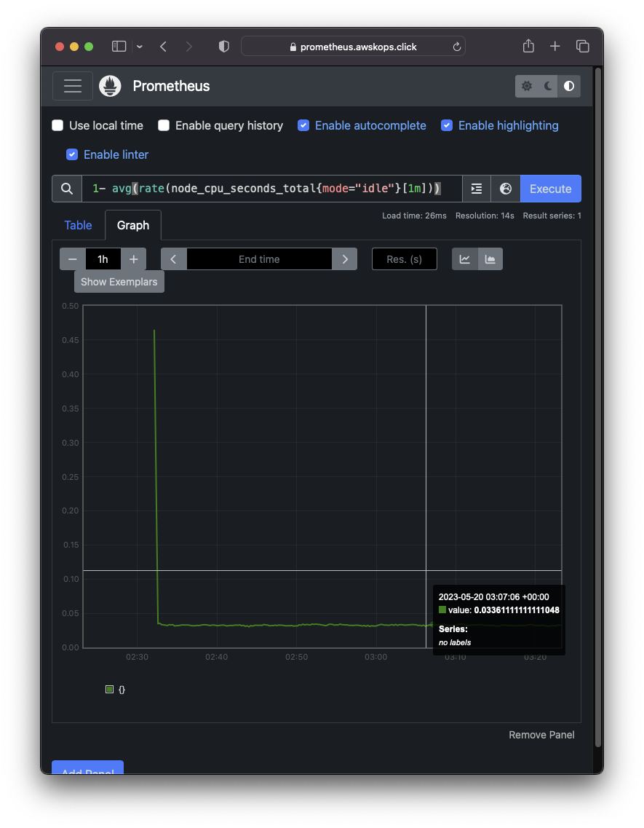The height and width of the screenshot is (828, 644).
Task: Go forward in Safari history
Action: pos(189,47)
